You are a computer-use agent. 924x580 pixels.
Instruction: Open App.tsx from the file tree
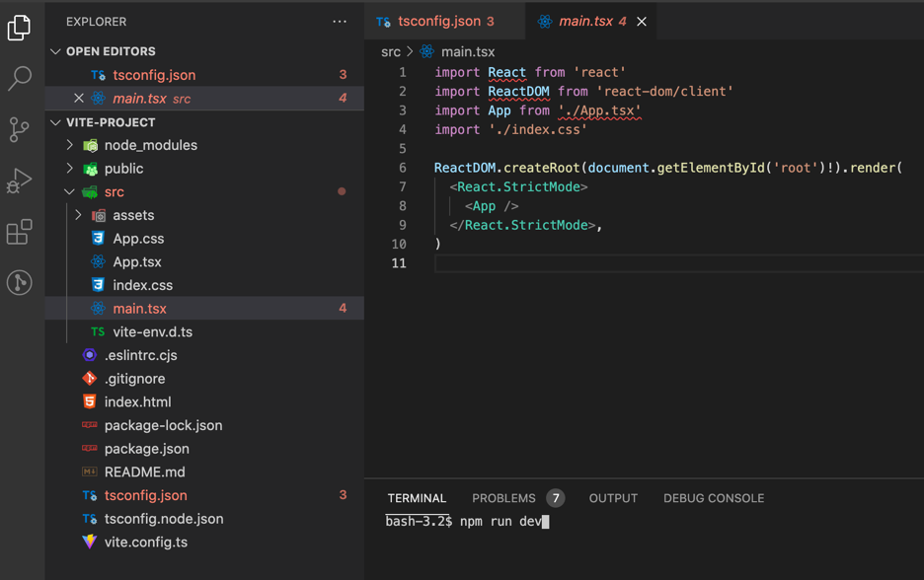pos(136,261)
